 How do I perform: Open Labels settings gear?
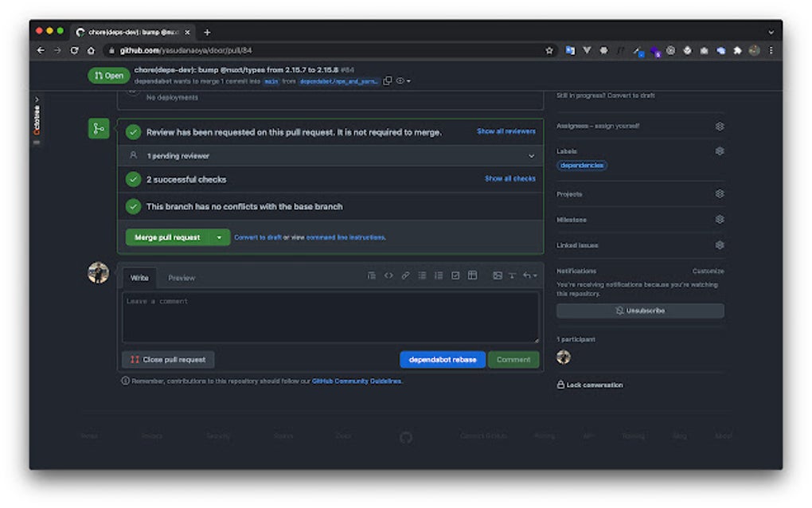[720, 151]
